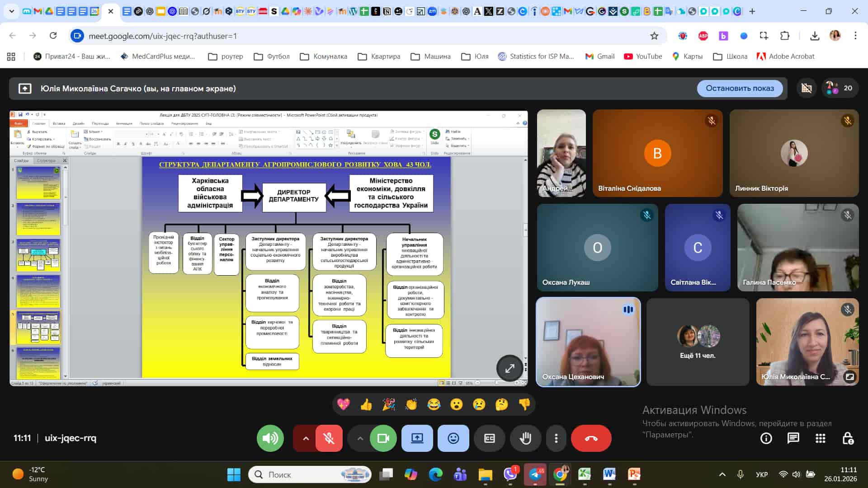868x488 pixels.
Task: Toggle the captions button
Action: point(489,438)
